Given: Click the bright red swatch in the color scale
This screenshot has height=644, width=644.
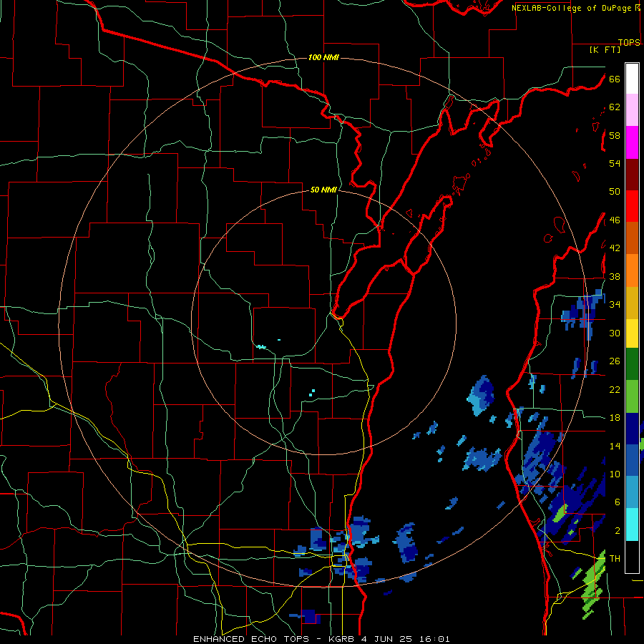Looking at the screenshot, I should click(632, 206).
